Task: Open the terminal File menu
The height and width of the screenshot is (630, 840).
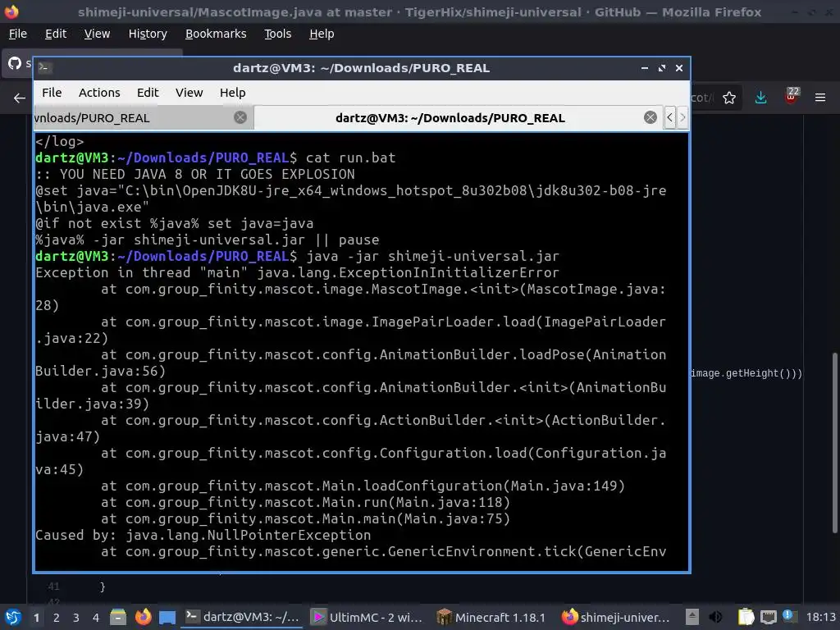Action: tap(52, 93)
